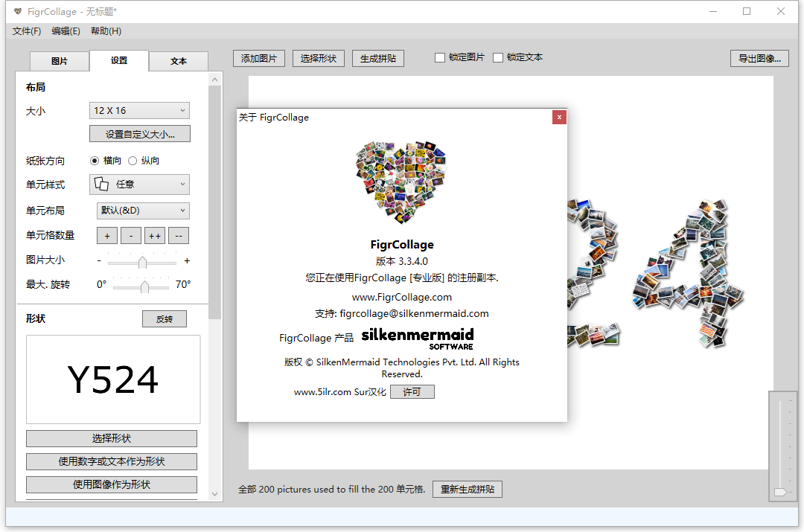Open the 帮助(H) menu
This screenshot has height=532, width=804.
106,31
